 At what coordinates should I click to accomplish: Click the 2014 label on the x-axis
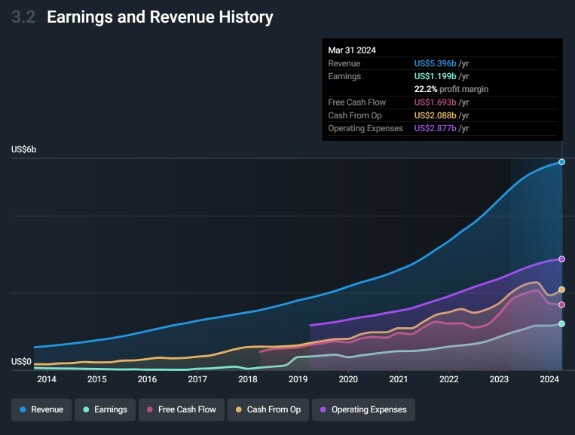[47, 379]
